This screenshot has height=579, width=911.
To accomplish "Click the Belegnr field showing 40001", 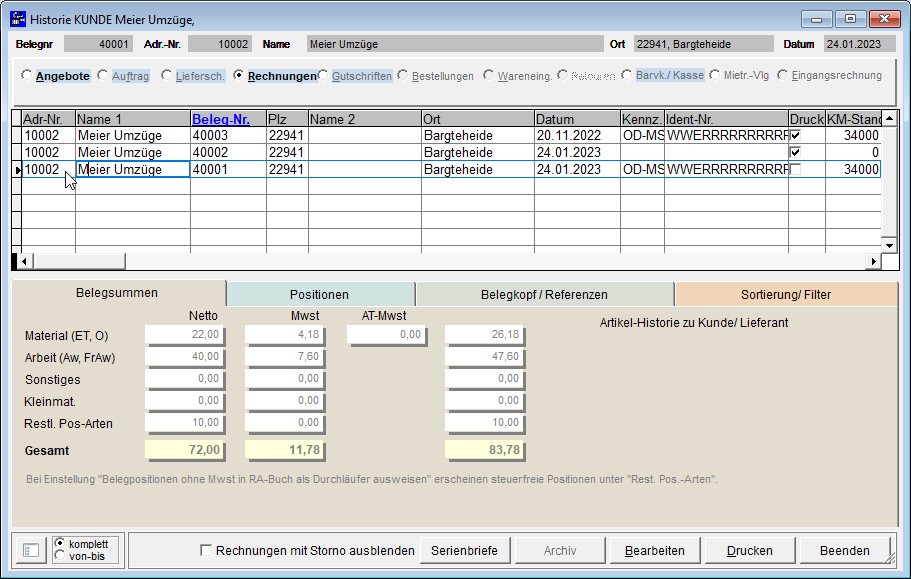I will [x=98, y=44].
